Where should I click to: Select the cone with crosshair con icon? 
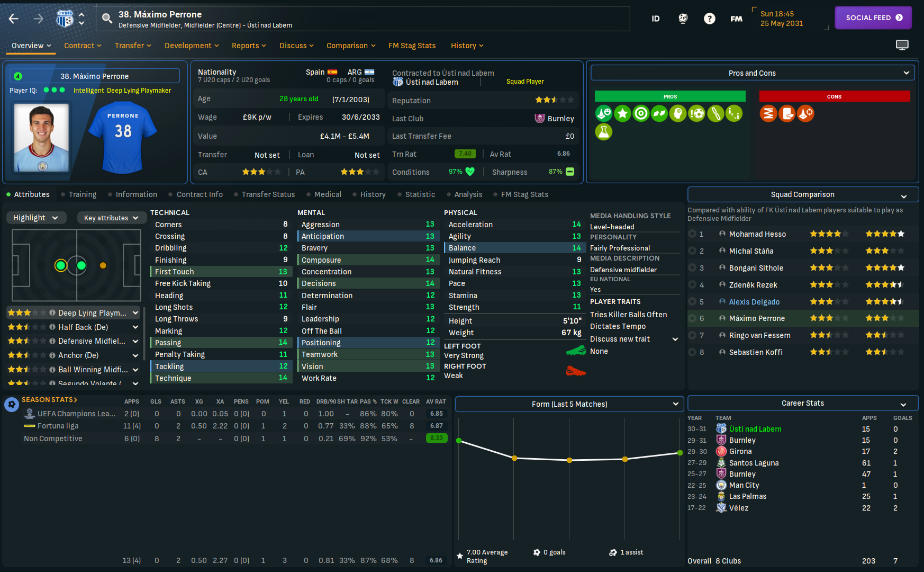pyautogui.click(x=805, y=113)
